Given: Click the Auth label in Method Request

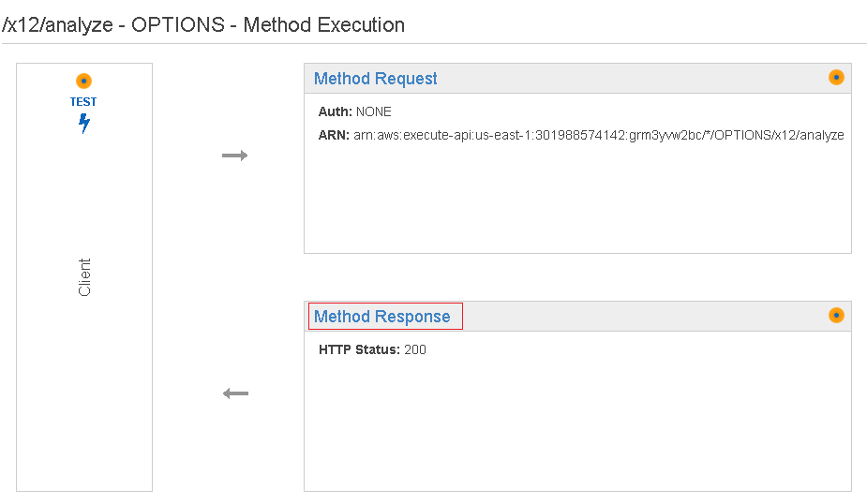Looking at the screenshot, I should click(335, 111).
